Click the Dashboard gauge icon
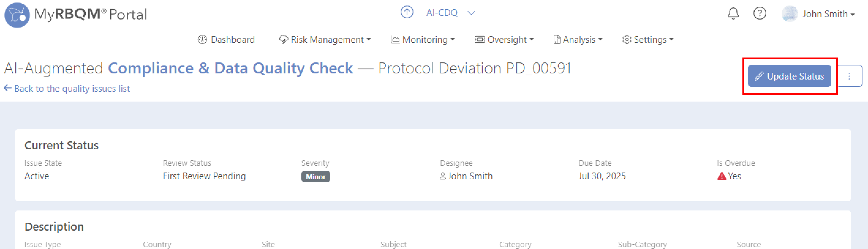 pyautogui.click(x=202, y=40)
